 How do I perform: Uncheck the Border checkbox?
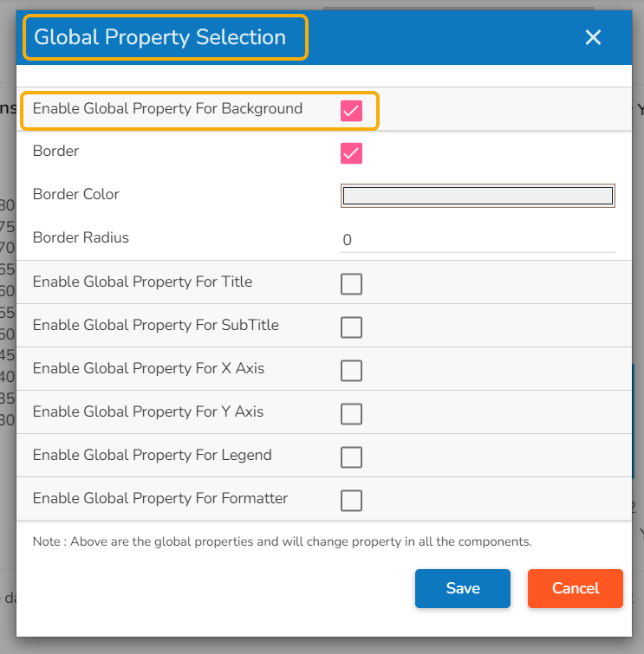pos(351,153)
